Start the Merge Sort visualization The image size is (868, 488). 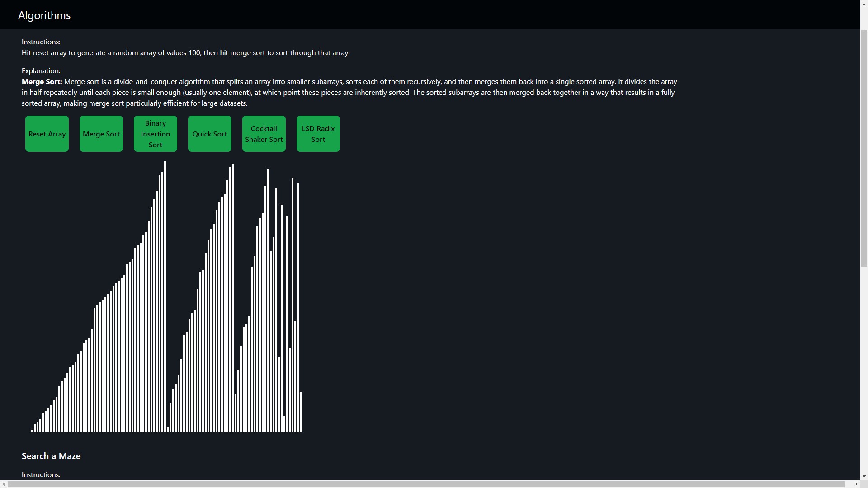click(101, 134)
